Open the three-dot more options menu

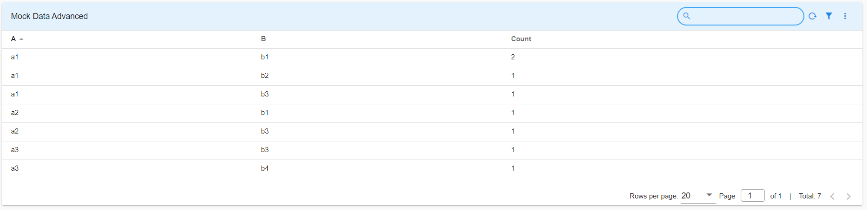point(845,16)
